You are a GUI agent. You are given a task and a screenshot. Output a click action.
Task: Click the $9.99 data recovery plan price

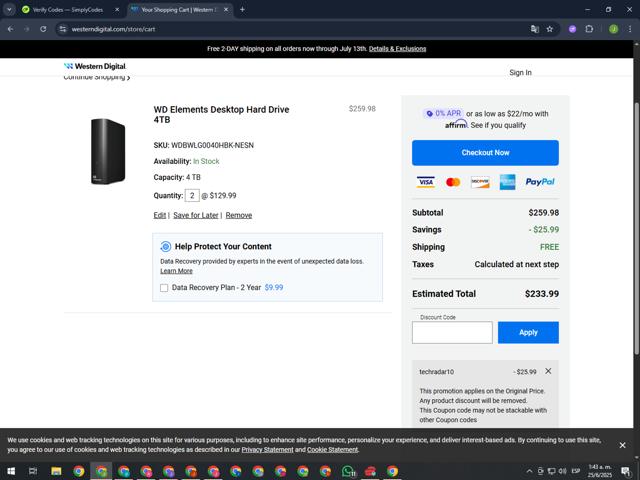pos(274,287)
